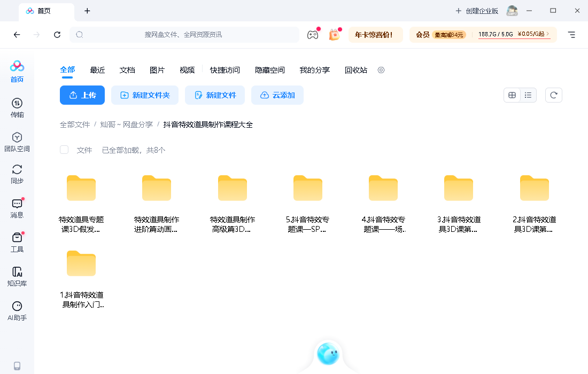Open storage pricing 188.7G/5.0G link
588x374 pixels.
coord(514,34)
